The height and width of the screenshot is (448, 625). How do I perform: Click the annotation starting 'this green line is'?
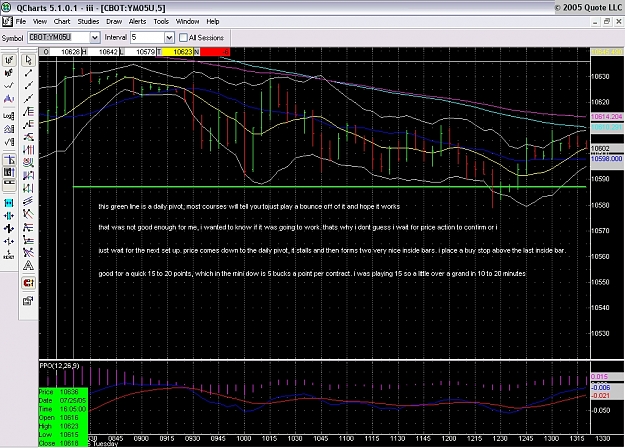249,206
